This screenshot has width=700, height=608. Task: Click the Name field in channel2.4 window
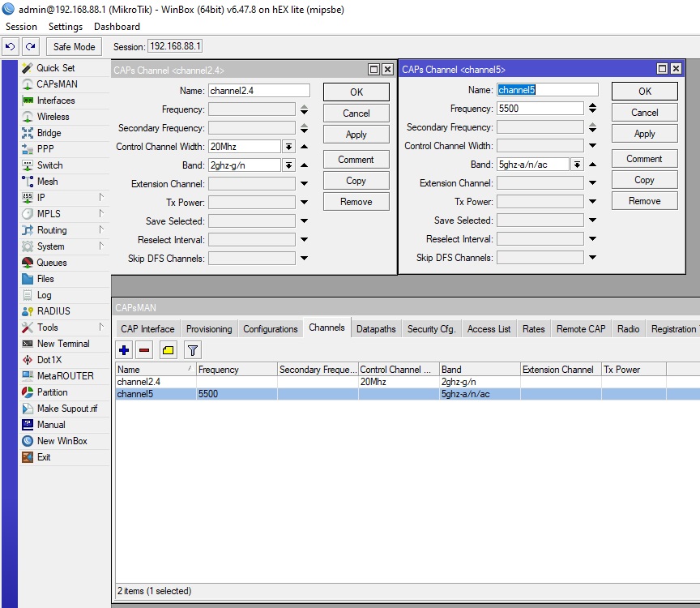(259, 91)
